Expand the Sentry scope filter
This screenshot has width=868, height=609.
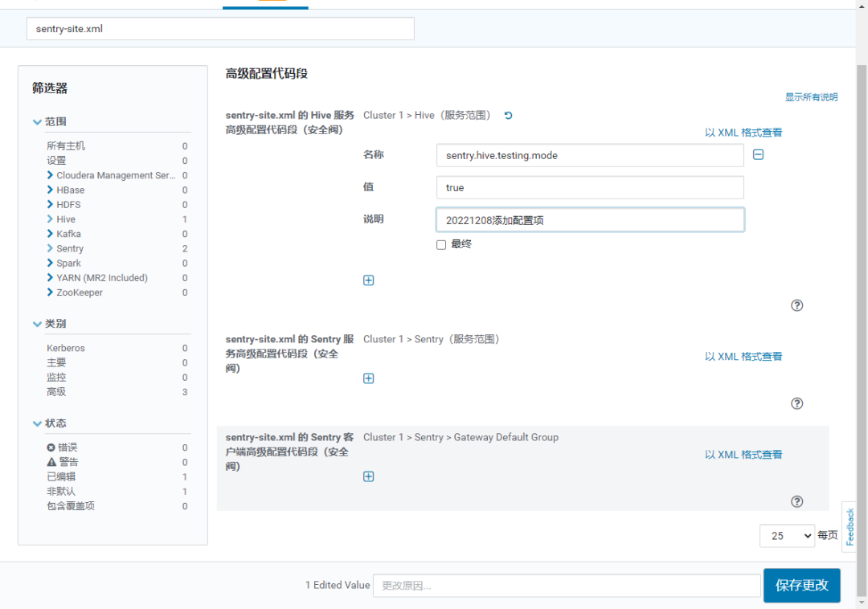(x=50, y=248)
